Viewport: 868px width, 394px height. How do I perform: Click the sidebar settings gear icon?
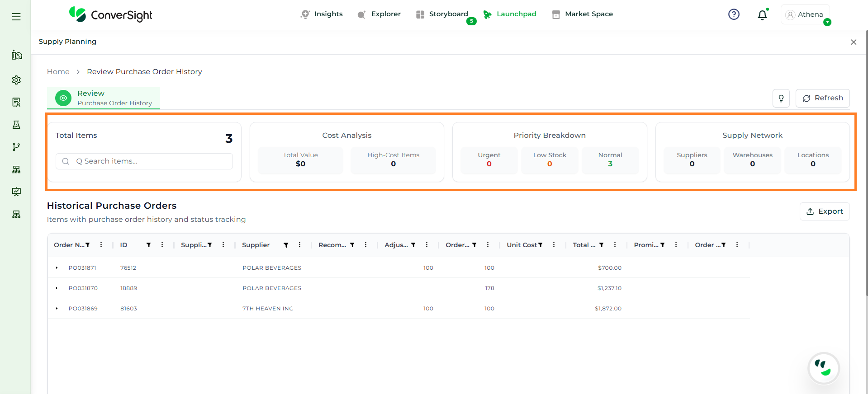16,80
